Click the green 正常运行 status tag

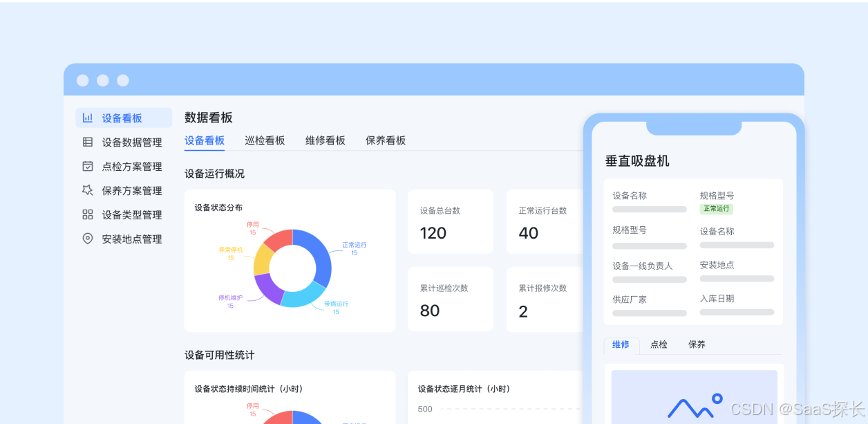pos(717,209)
